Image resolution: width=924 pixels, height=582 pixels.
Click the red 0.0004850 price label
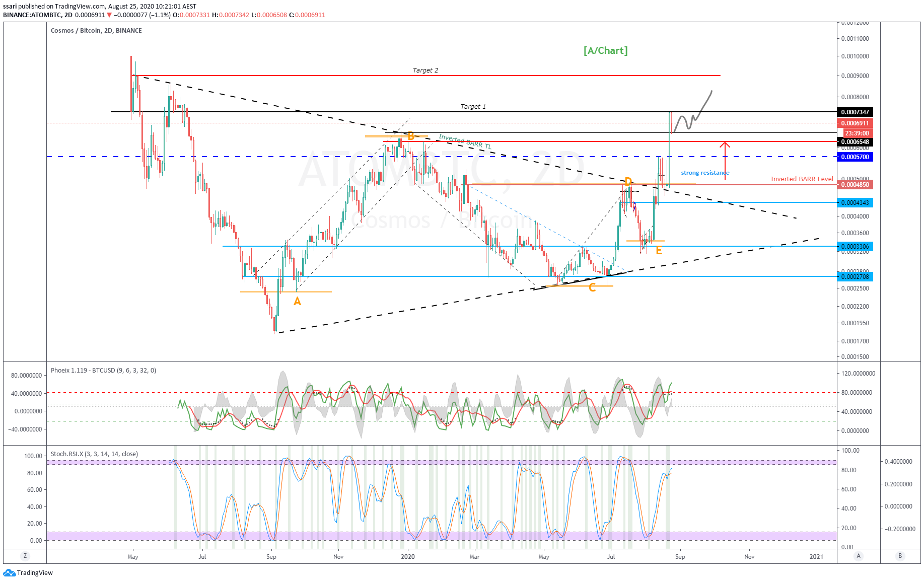pyautogui.click(x=855, y=185)
